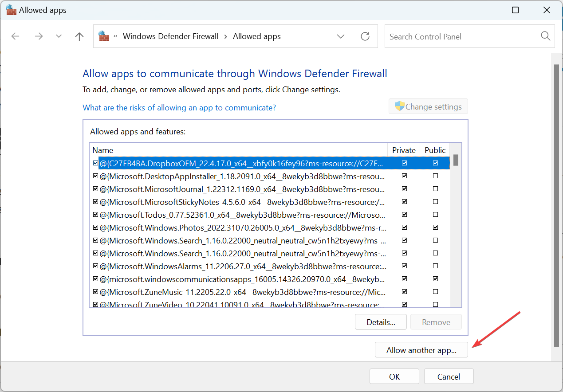The height and width of the screenshot is (392, 563).
Task: Toggle Public for the DropboxOEM row
Action: coord(435,163)
